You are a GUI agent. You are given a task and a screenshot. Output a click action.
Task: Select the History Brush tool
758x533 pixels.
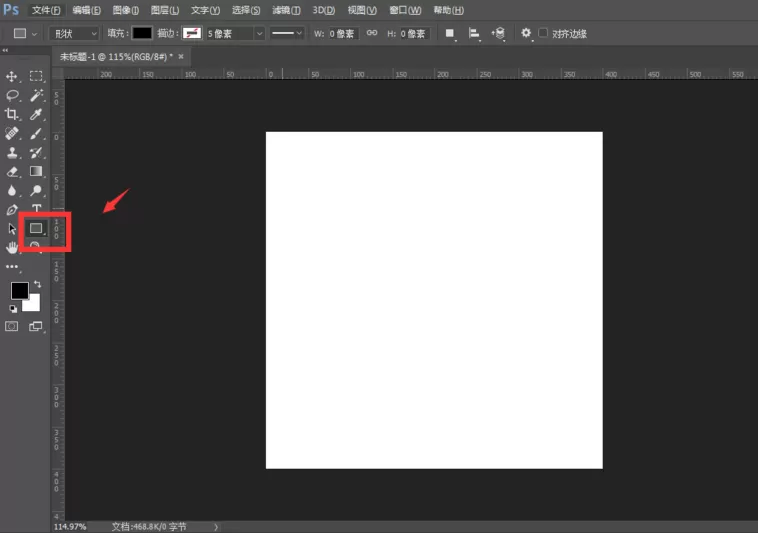(x=36, y=153)
